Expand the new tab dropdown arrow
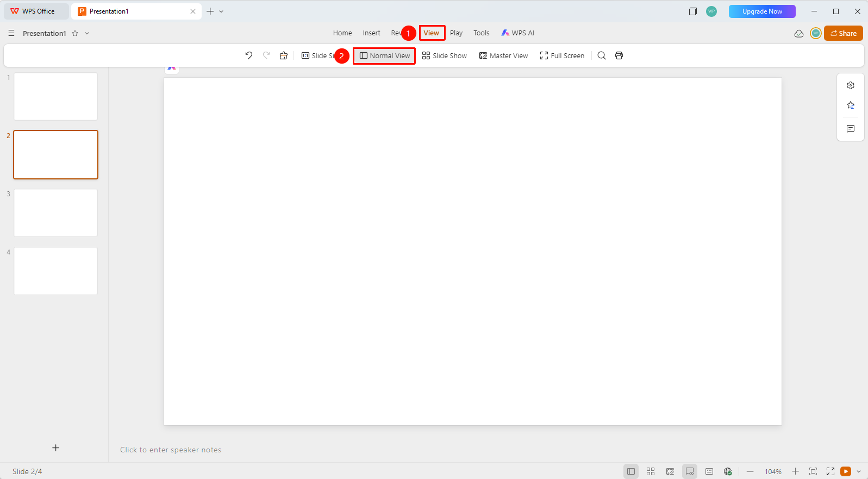This screenshot has width=868, height=479. [221, 11]
